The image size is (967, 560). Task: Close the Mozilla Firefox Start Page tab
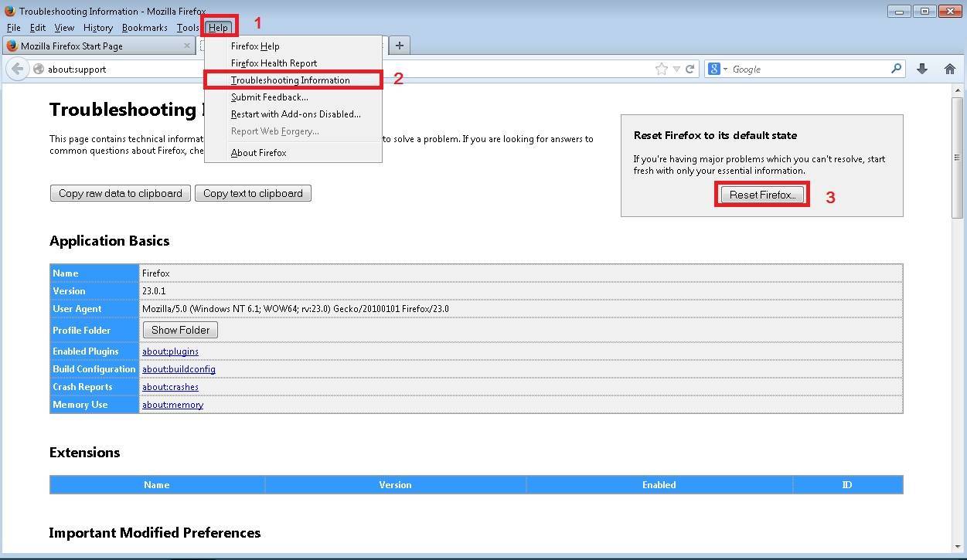(187, 46)
